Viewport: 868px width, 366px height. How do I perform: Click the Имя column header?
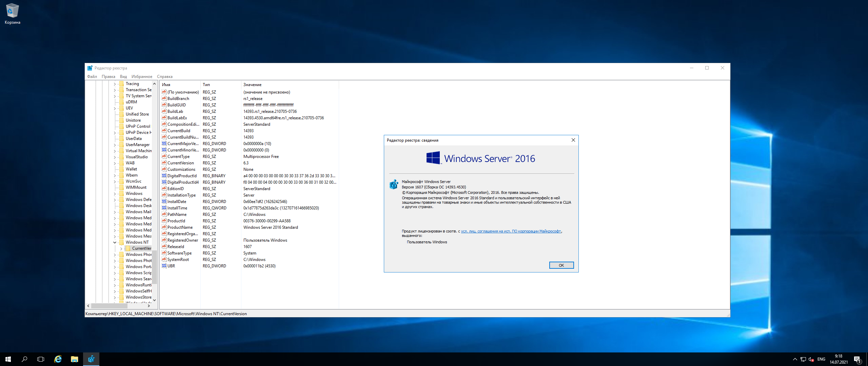coord(180,85)
